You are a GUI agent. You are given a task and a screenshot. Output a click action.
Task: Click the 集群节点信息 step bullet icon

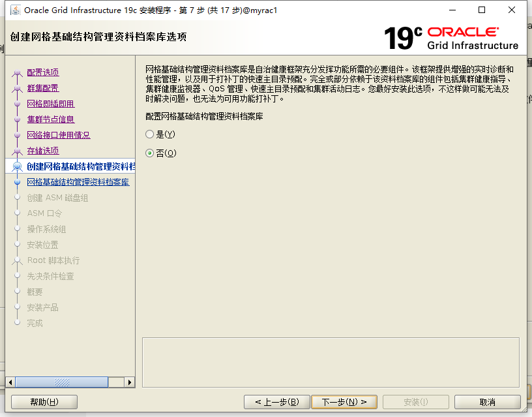pos(18,119)
